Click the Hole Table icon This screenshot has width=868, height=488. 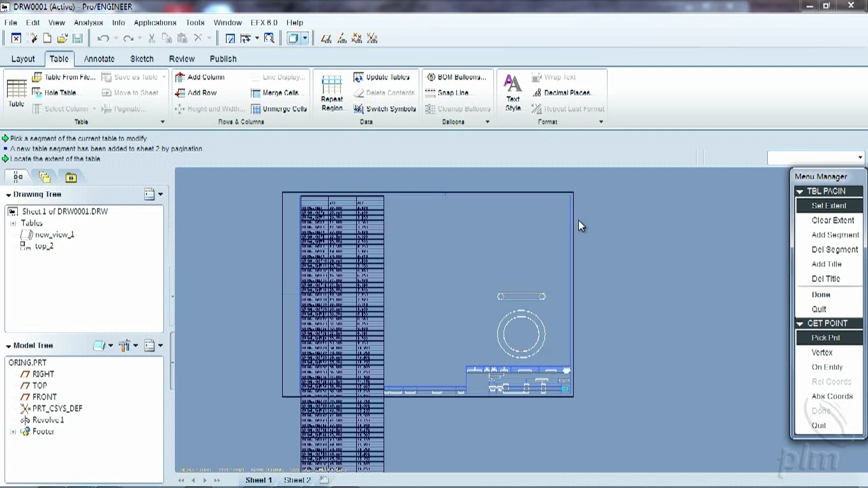(38, 92)
